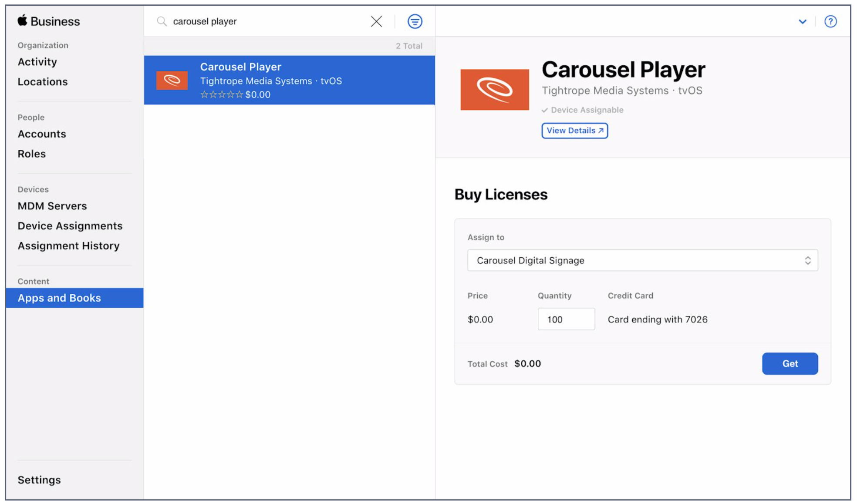Click the Quantity input field

[x=566, y=319]
